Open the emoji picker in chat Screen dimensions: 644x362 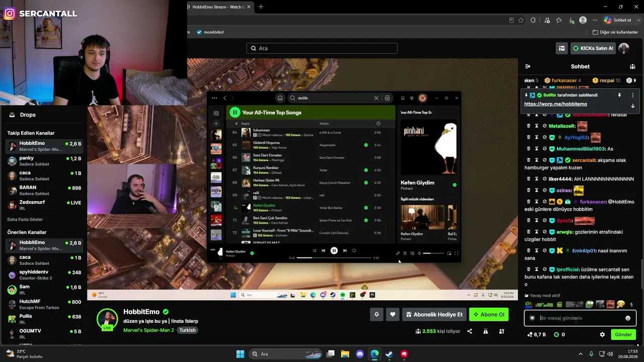tap(628, 318)
